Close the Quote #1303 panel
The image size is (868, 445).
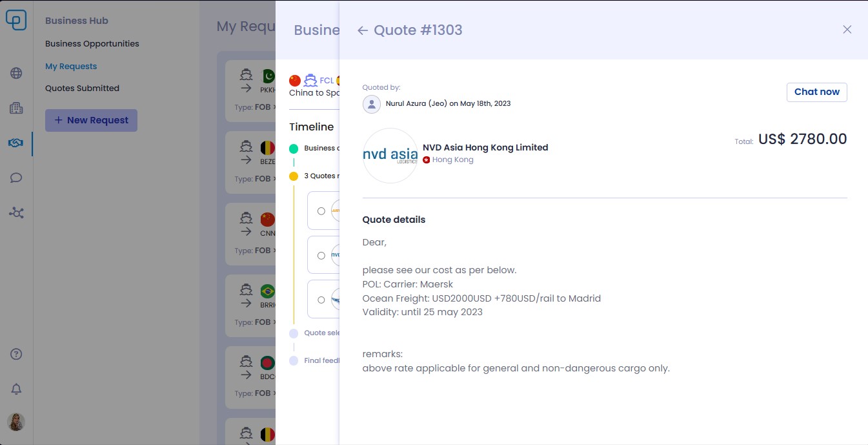click(x=847, y=30)
